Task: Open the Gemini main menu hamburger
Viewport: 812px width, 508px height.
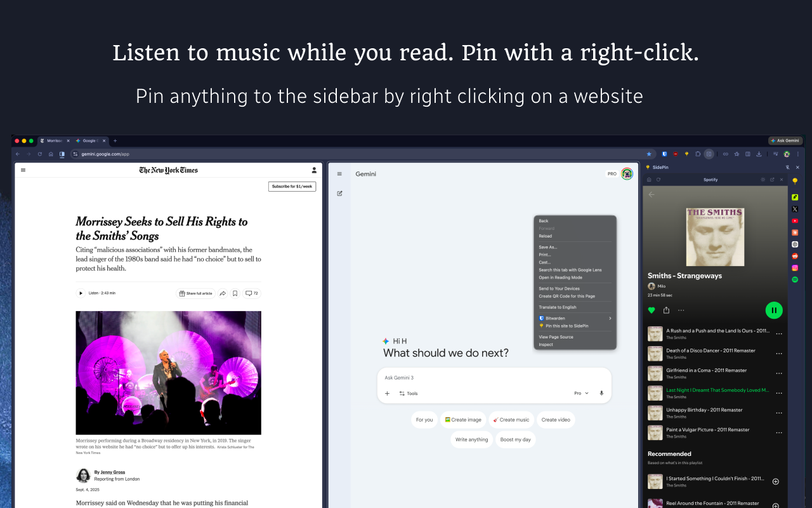Action: point(339,173)
